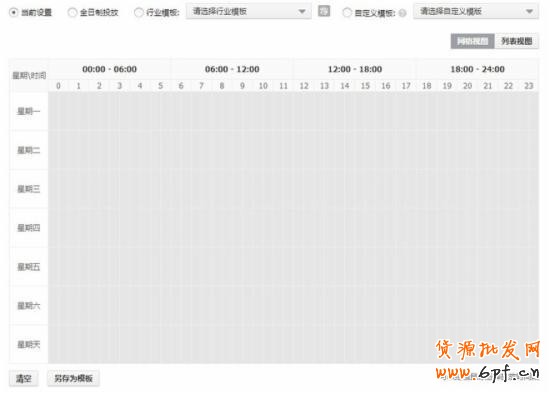Click the 星期一 row label
This screenshot has height=394, width=550.
coord(29,112)
